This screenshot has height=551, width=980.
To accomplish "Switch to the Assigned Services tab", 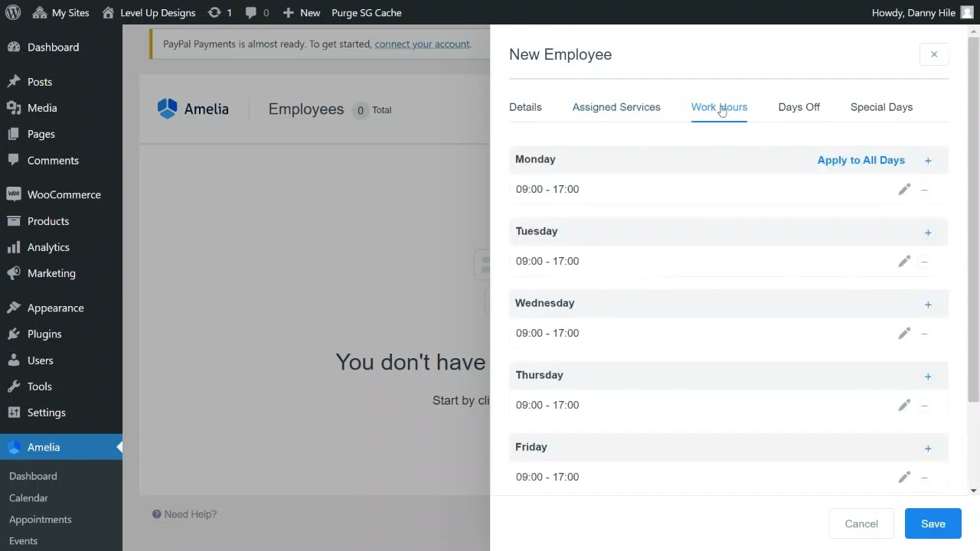I will (x=616, y=107).
